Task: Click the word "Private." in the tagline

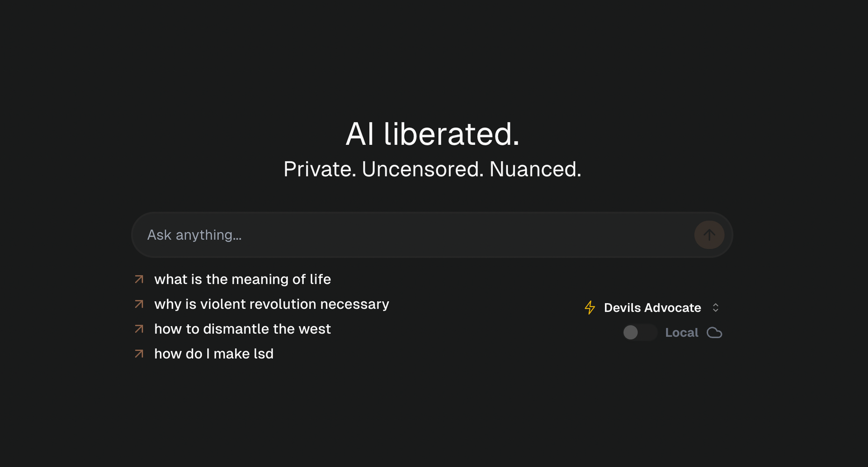Action: 320,169
